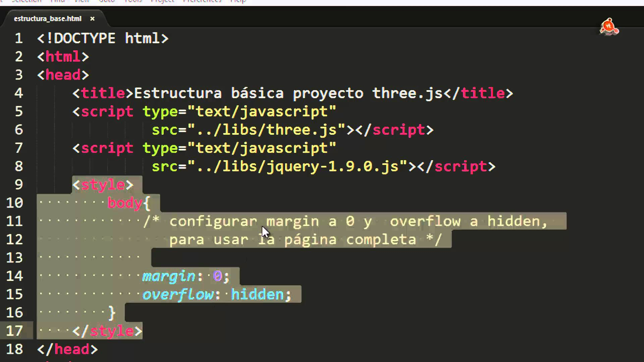Click the '../libs/three.js' src path

(266, 130)
